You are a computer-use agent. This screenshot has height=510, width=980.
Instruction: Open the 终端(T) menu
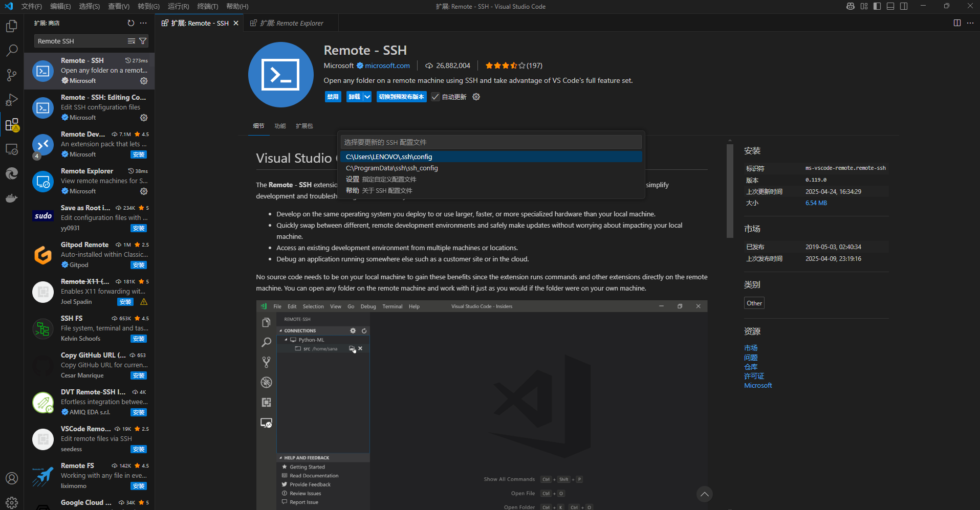[x=207, y=6]
